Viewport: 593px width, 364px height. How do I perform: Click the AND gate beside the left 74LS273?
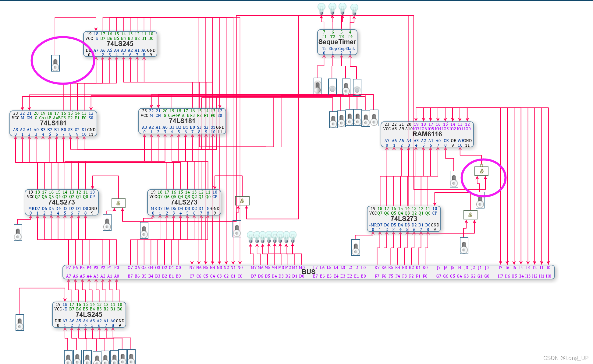click(119, 203)
